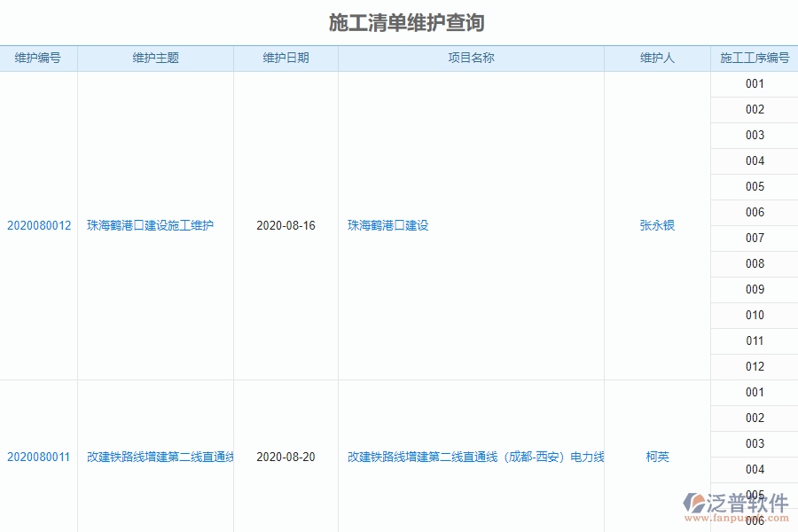Screen dimensions: 798x532
Task: Click the date 2020-08-16 cell
Action: (x=286, y=225)
